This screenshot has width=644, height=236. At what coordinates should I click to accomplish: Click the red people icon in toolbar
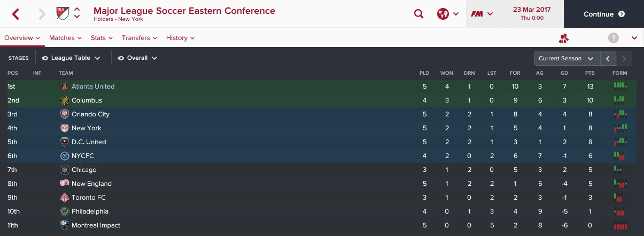[x=564, y=38]
